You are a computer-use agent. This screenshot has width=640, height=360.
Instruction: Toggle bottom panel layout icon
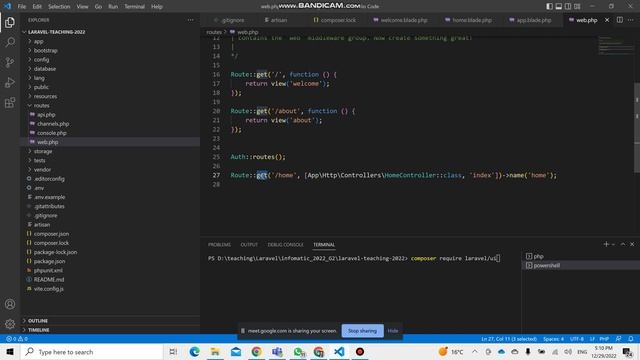[559, 7]
